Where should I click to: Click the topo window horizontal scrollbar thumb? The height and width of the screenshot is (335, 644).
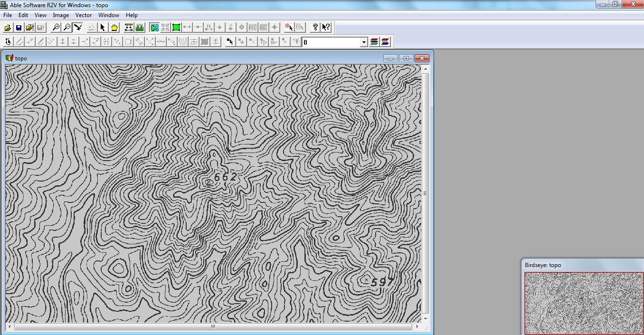tap(213, 327)
